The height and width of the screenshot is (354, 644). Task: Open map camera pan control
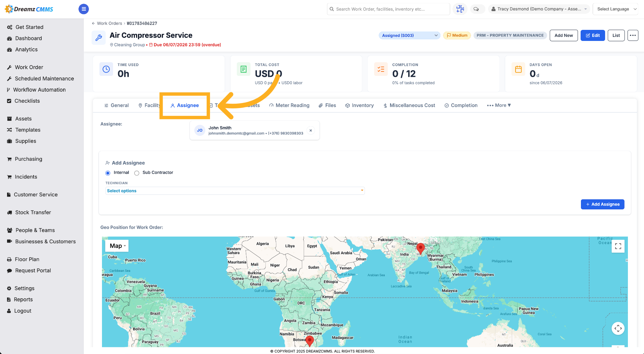pyautogui.click(x=618, y=328)
